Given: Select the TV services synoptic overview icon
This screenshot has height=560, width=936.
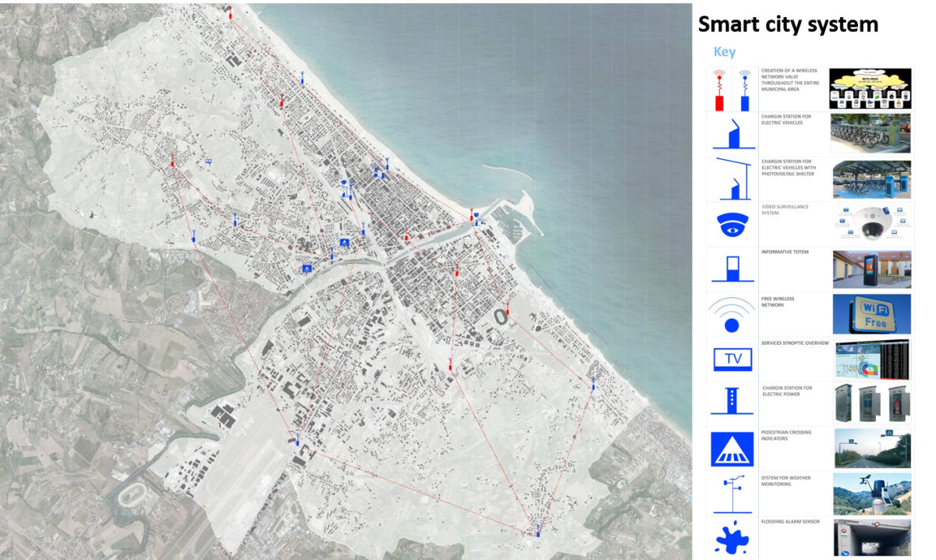Looking at the screenshot, I should point(732,359).
